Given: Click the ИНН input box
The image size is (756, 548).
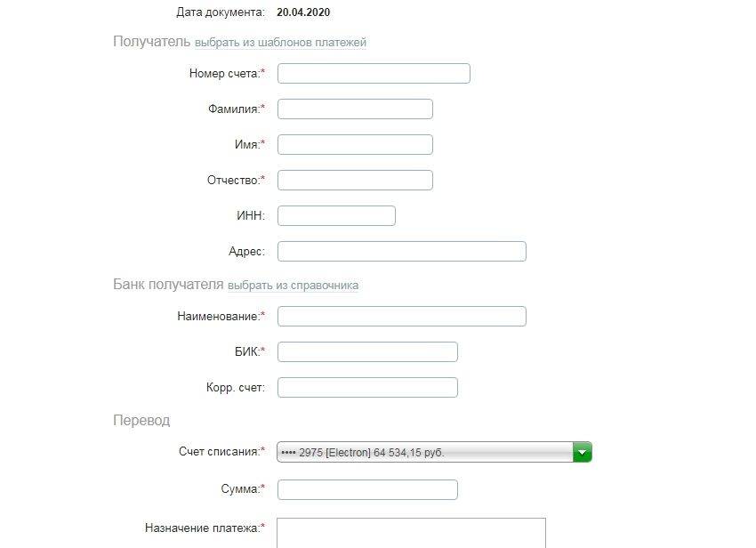Looking at the screenshot, I should [x=336, y=216].
